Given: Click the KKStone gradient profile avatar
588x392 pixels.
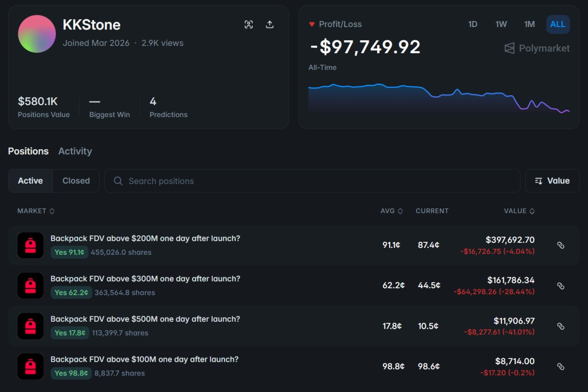Looking at the screenshot, I should pos(37,34).
